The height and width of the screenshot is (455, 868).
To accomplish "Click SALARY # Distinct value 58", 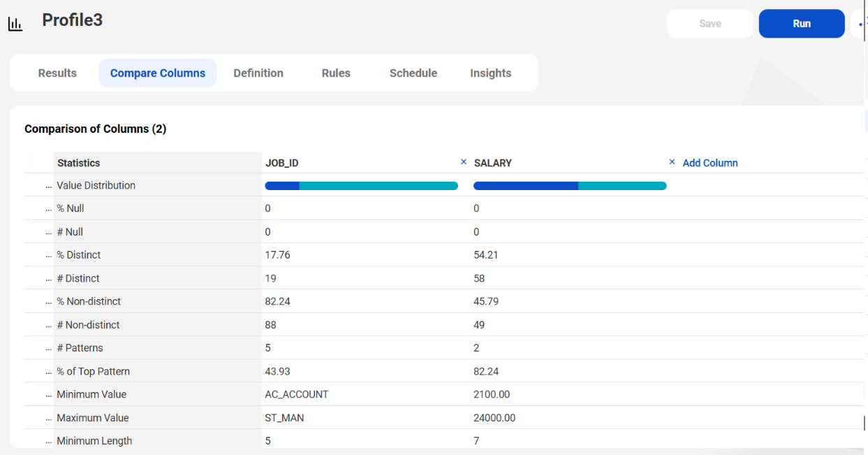I will pos(479,278).
